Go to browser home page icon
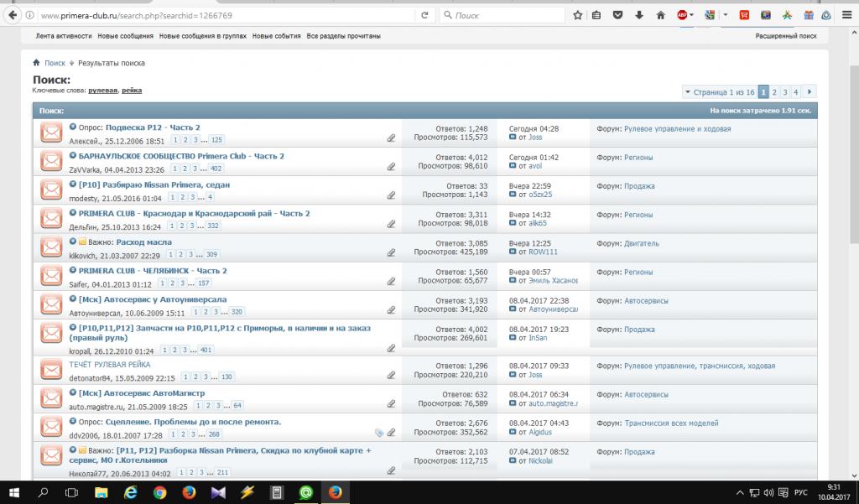Screen dimensions: 859x504 click(661, 15)
